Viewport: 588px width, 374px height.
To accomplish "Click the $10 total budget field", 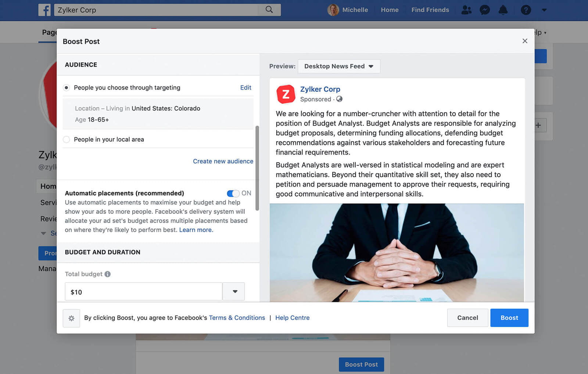I will tap(143, 292).
